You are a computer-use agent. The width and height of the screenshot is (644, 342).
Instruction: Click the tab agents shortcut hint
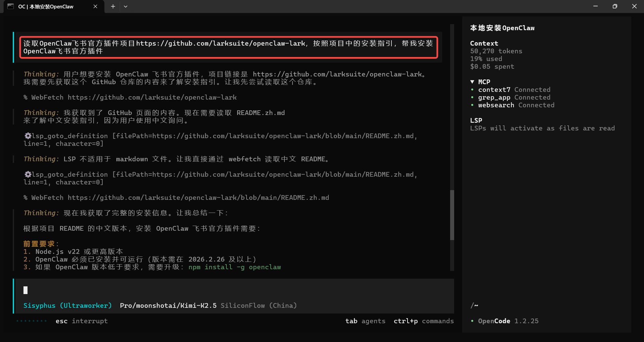365,321
